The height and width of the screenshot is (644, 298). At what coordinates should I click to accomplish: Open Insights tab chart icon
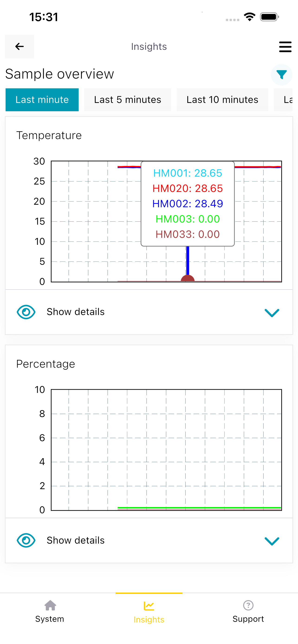(x=149, y=606)
